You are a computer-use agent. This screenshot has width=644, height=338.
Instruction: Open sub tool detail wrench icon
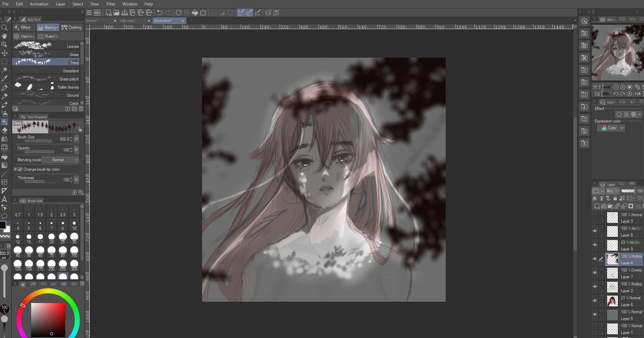(x=81, y=192)
